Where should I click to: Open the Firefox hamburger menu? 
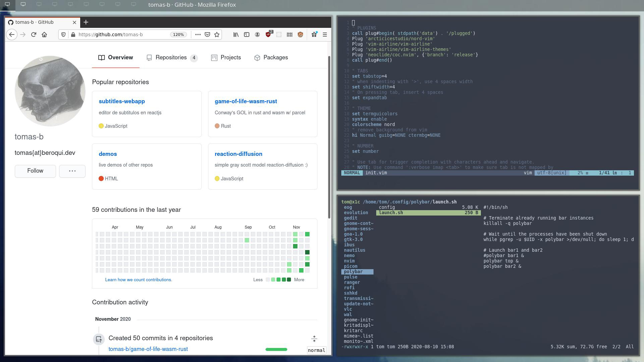[x=325, y=35]
